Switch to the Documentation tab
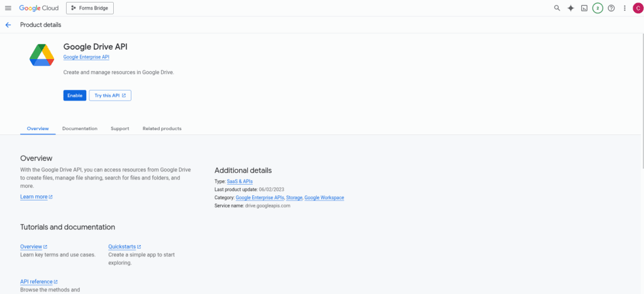The height and width of the screenshot is (294, 644). point(80,128)
